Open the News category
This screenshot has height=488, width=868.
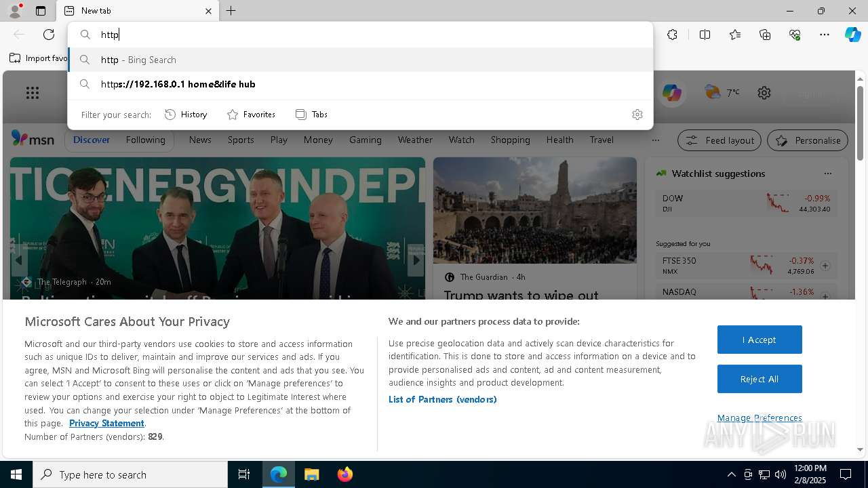coord(200,140)
